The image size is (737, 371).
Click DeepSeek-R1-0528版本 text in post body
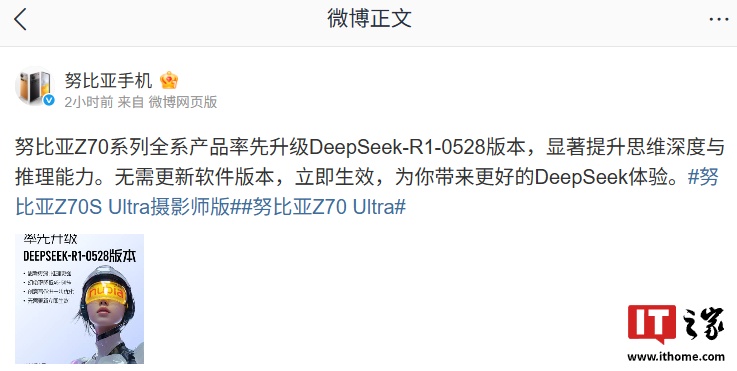417,148
